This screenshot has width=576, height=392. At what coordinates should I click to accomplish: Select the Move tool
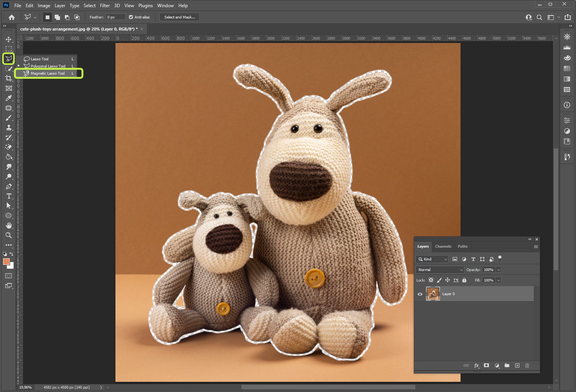coord(9,39)
